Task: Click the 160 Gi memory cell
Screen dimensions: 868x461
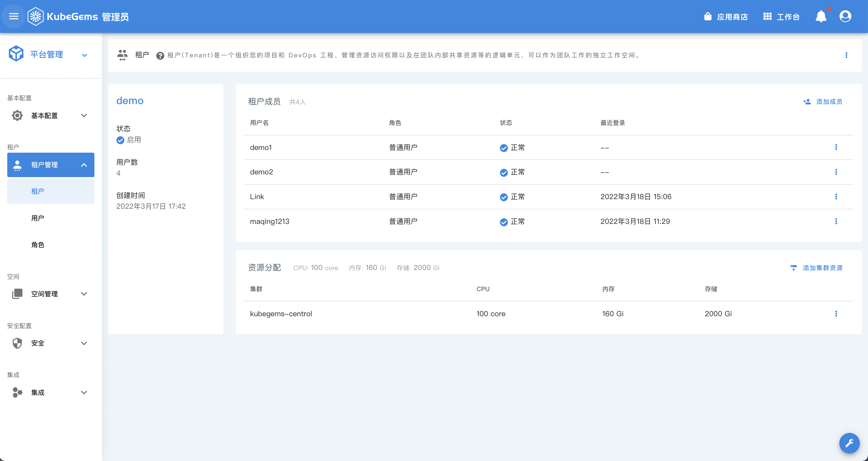Action: 612,314
